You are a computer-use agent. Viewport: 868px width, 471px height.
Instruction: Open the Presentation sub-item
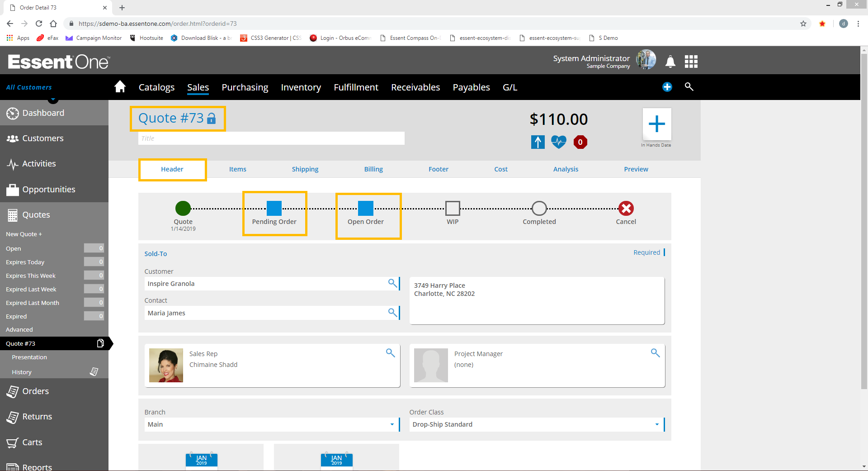tap(29, 357)
